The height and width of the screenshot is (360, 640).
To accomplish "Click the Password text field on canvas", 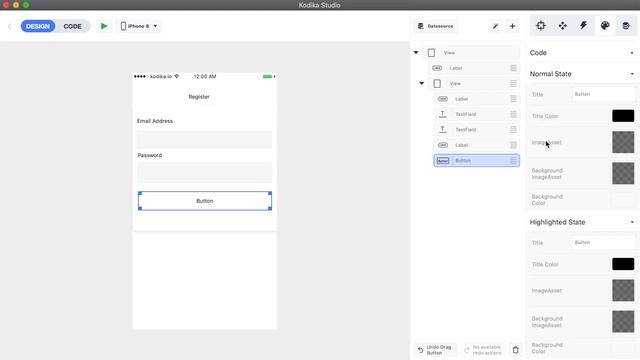I will click(204, 172).
